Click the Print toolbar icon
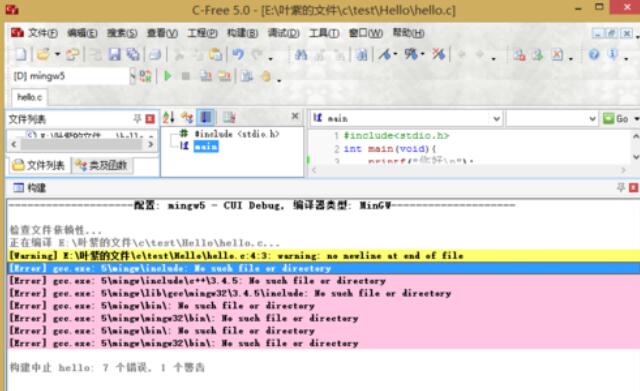 [155, 54]
